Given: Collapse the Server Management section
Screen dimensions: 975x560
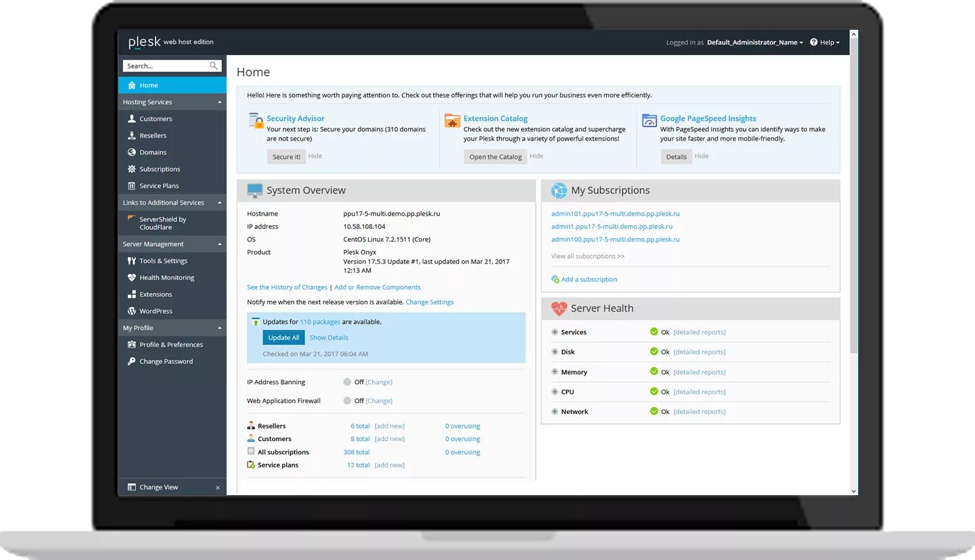Looking at the screenshot, I should click(219, 243).
